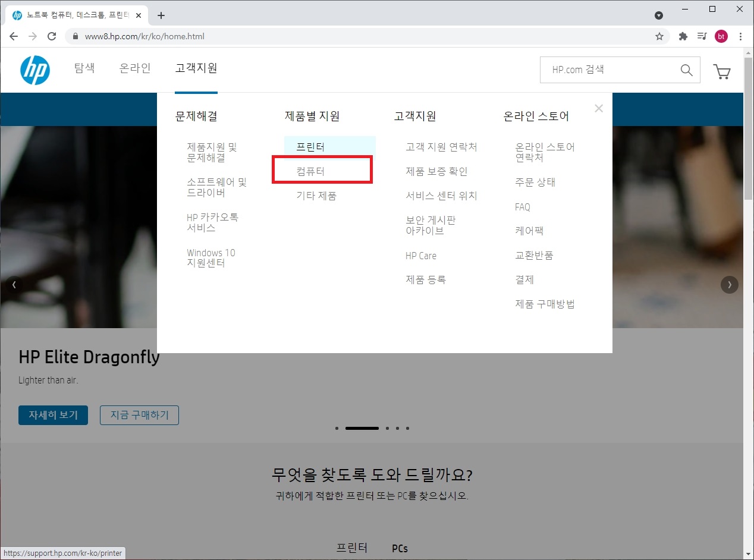The width and height of the screenshot is (754, 560).
Task: Click the HP logo icon
Action: point(35,70)
